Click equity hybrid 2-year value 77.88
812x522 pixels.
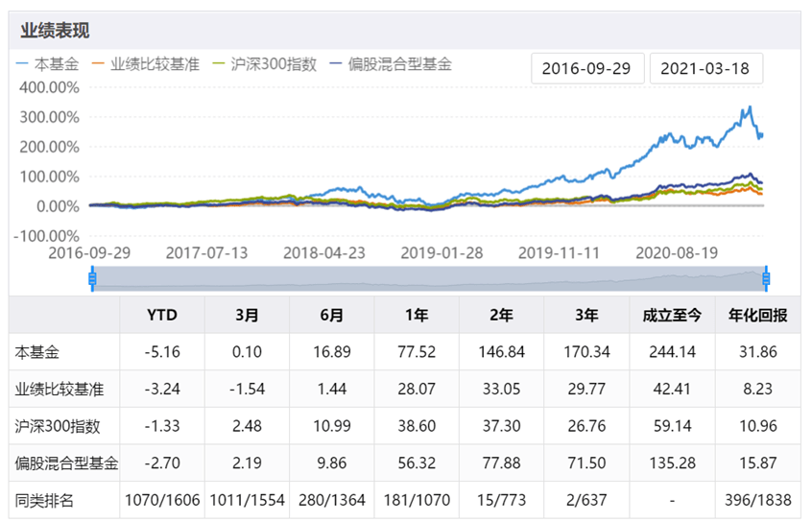502,463
